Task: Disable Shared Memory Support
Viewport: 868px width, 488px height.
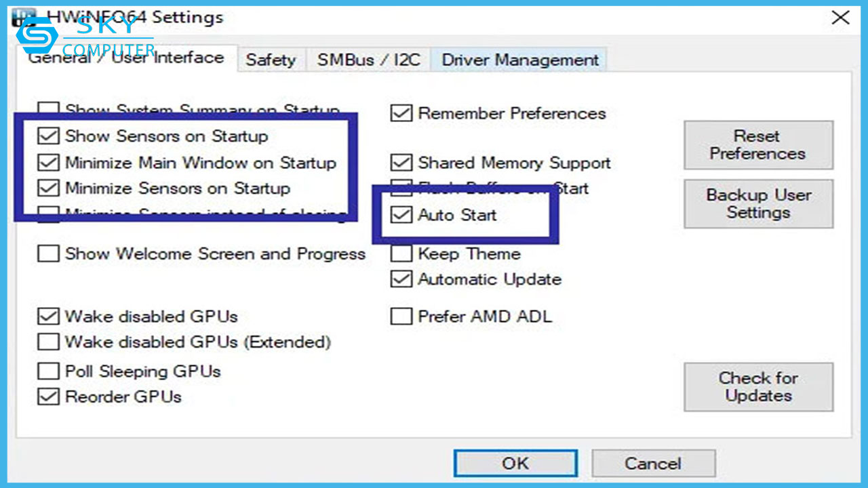Action: [401, 163]
